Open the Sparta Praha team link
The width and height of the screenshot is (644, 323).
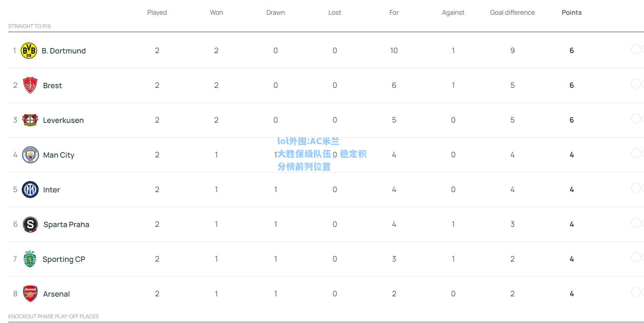tap(66, 224)
